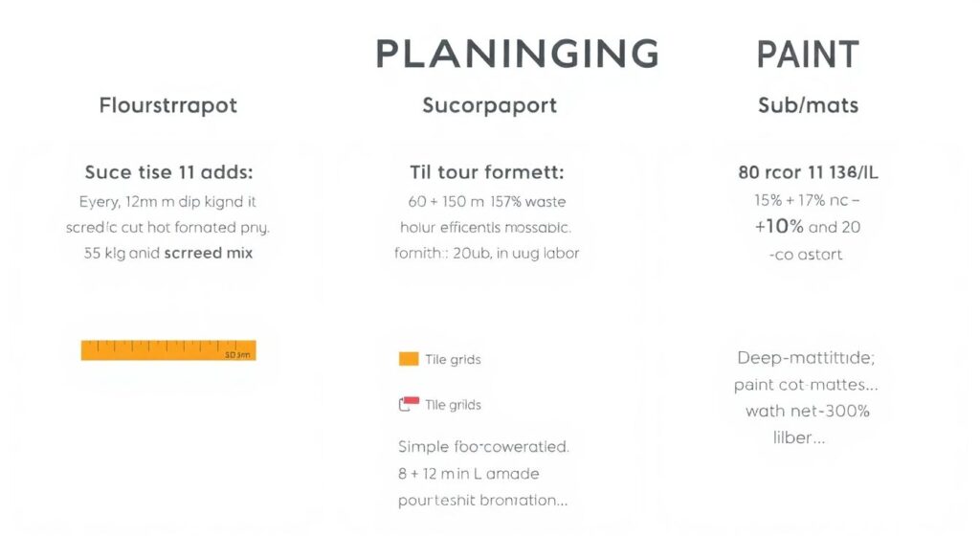Click the '8 + 12 m in L amade' line

[x=469, y=474]
